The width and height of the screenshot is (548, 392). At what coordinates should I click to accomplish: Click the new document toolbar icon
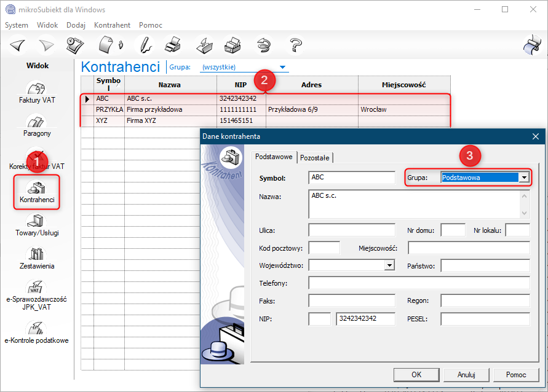(107, 45)
